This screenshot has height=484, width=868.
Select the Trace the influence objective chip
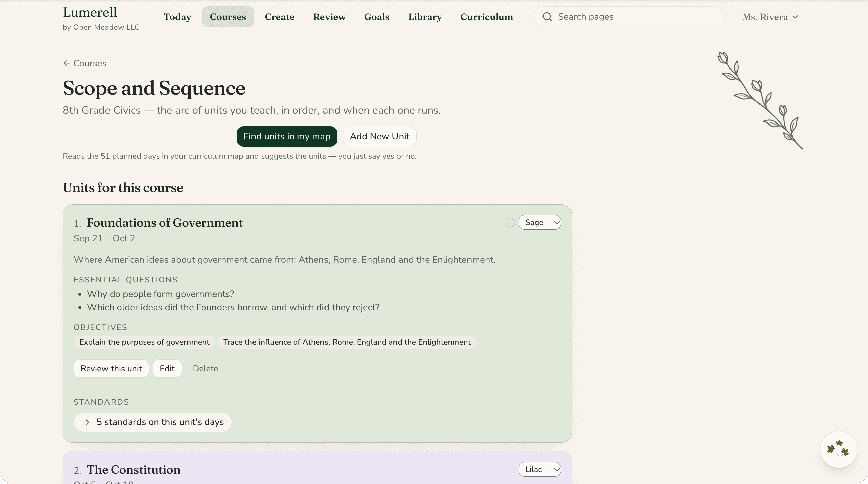tap(347, 342)
